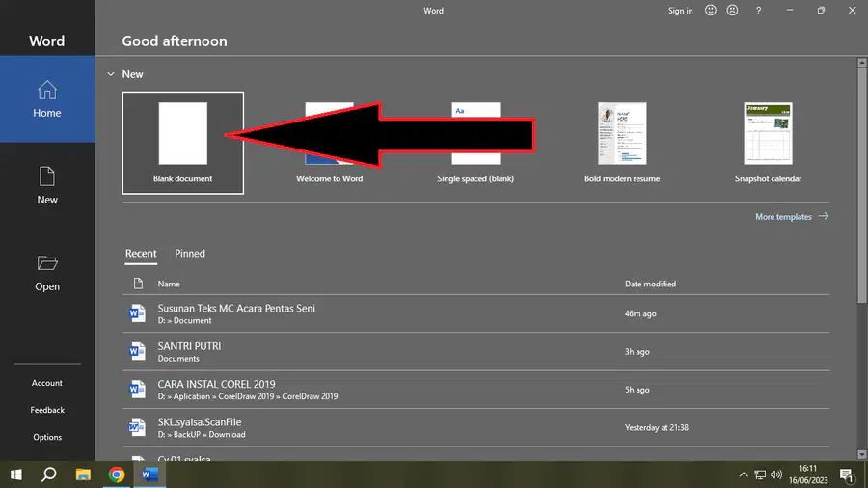
Task: Open Options in the sidebar
Action: (x=47, y=437)
